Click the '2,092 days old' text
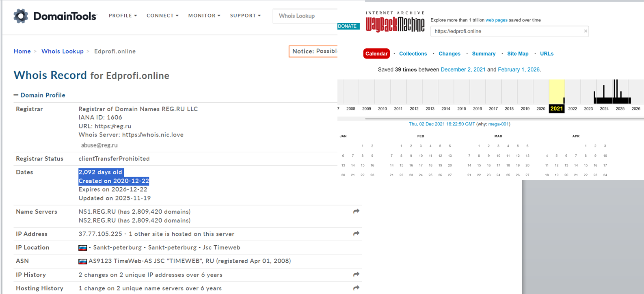644x294 pixels. pos(100,172)
